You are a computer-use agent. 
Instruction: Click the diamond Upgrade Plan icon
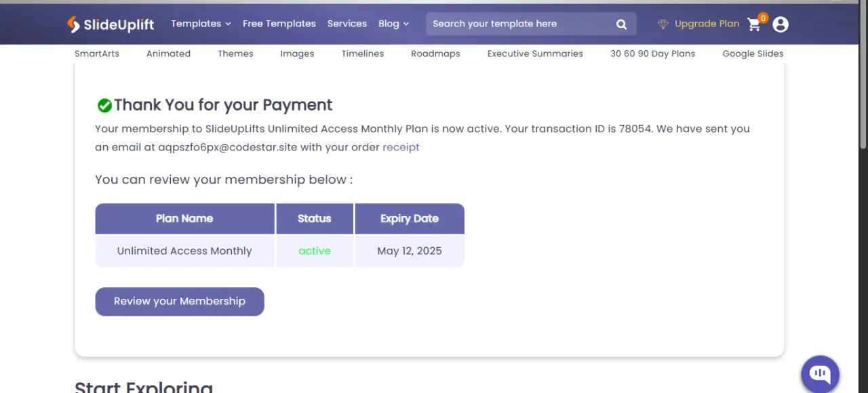[x=663, y=24]
